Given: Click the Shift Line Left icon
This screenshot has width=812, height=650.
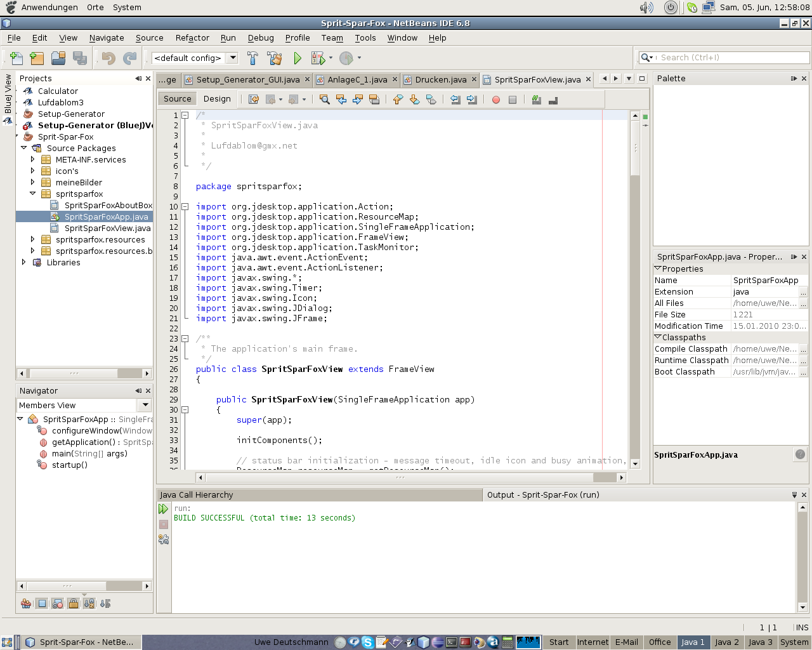Looking at the screenshot, I should click(x=455, y=99).
